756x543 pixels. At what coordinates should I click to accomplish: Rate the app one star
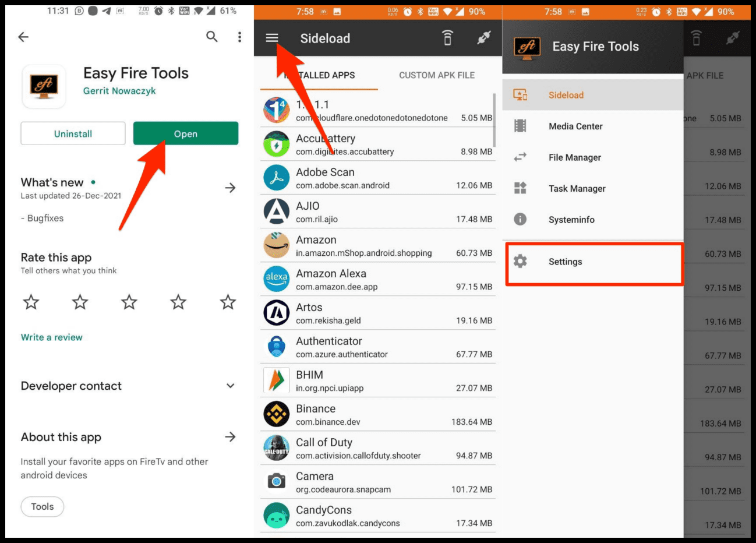click(x=31, y=302)
